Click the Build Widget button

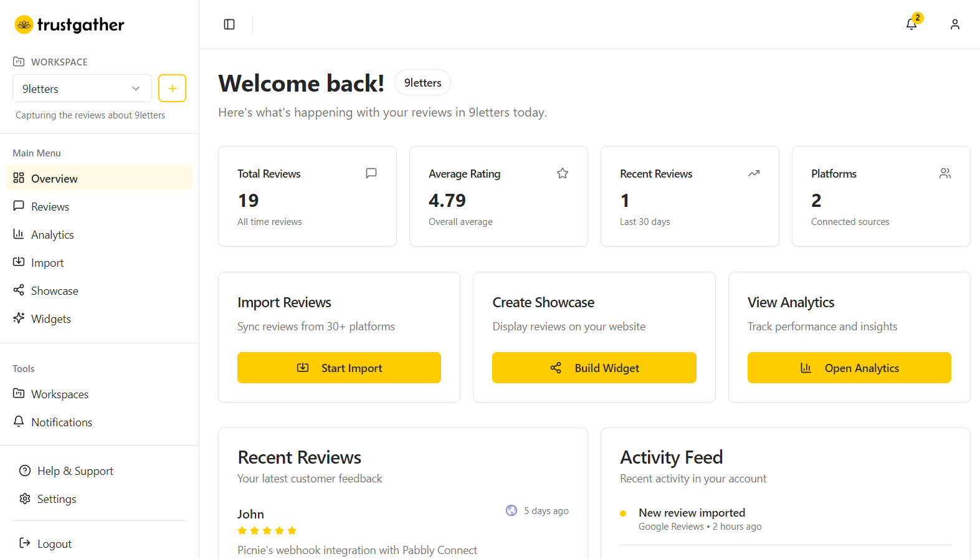click(x=594, y=368)
